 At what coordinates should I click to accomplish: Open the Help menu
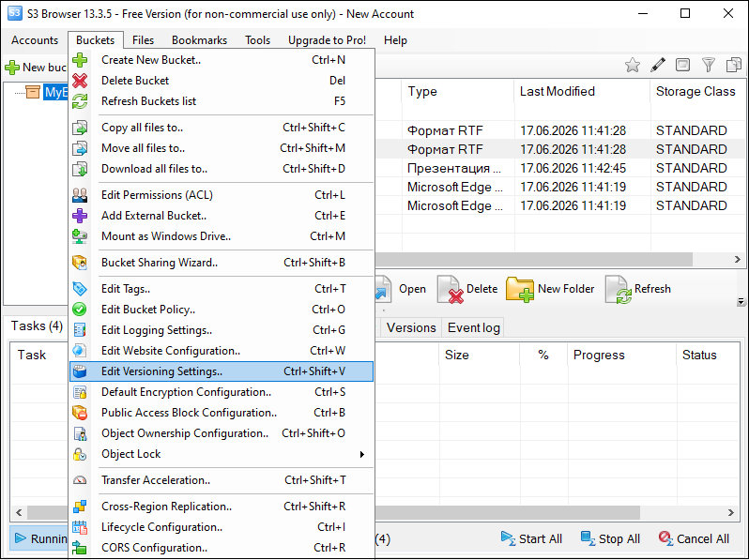pos(395,40)
